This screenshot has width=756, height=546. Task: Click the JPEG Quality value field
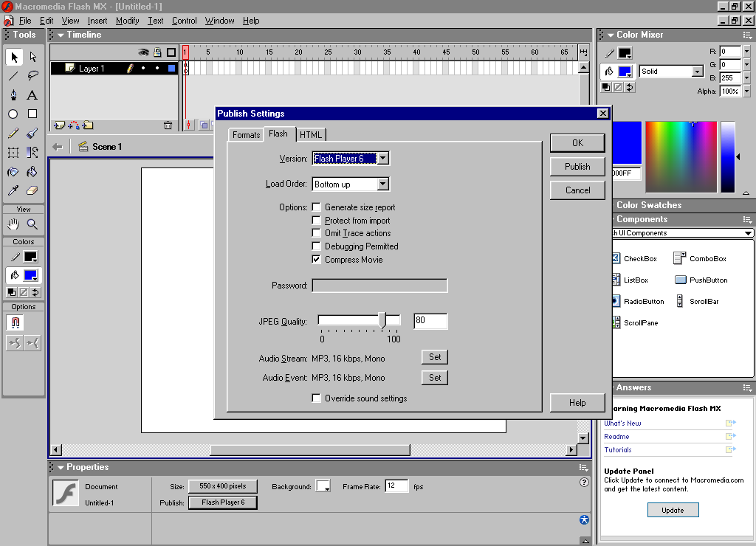tap(430, 321)
